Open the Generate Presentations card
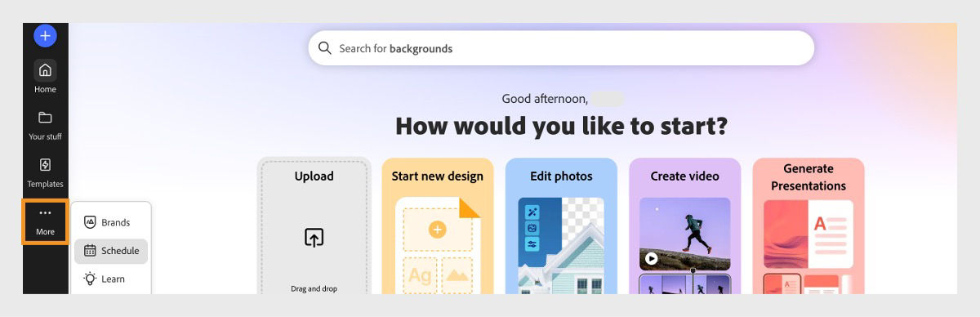980x317 pixels. (x=808, y=225)
